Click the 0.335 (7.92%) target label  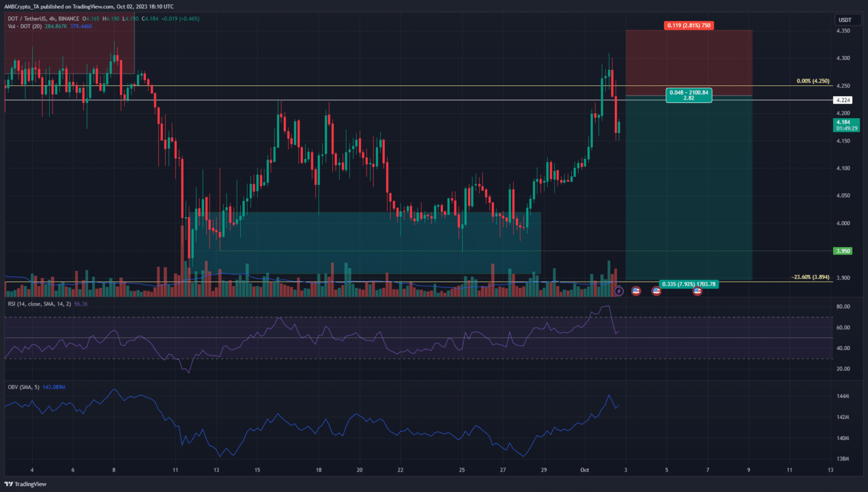pos(688,284)
